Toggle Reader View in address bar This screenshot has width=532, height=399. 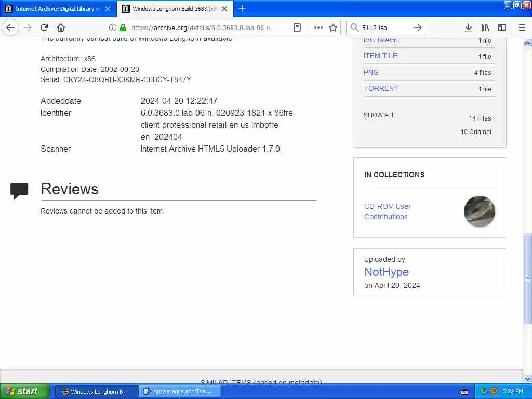point(297,28)
